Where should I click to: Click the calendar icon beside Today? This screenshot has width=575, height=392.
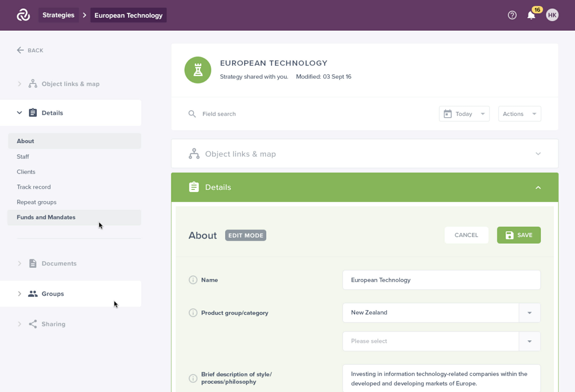point(447,114)
